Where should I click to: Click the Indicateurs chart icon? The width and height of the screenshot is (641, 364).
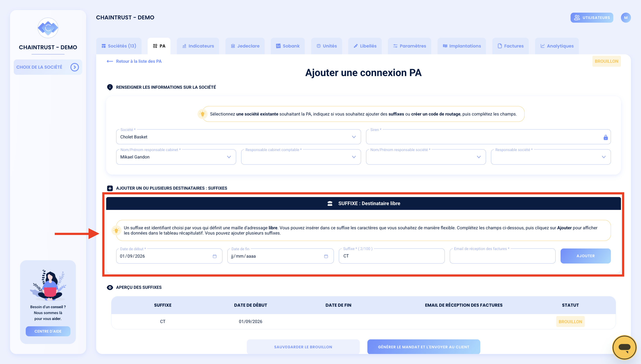click(x=184, y=46)
